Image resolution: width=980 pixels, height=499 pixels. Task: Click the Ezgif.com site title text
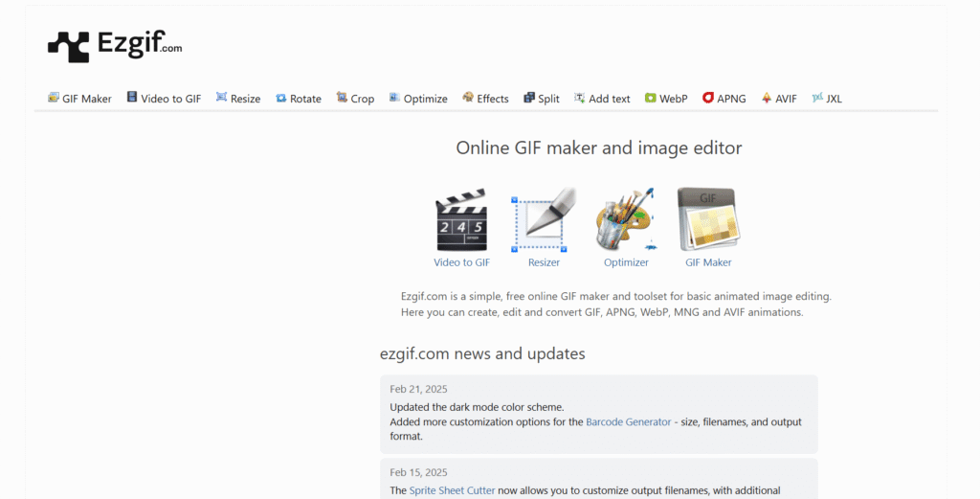(x=140, y=44)
